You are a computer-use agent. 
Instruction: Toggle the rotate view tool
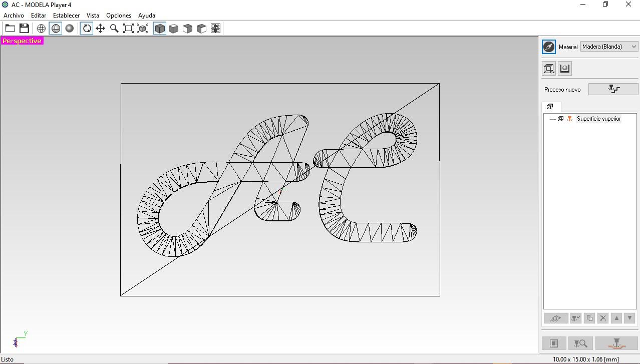(x=87, y=29)
